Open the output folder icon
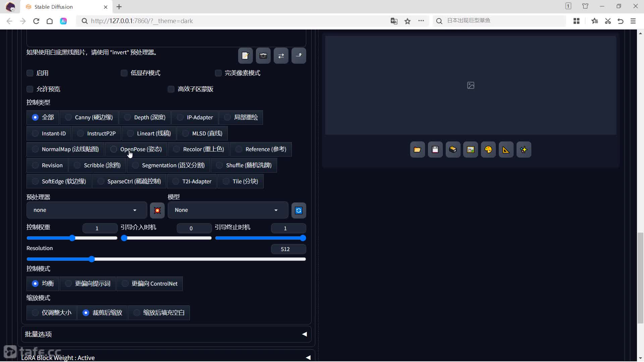This screenshot has width=644, height=362. (x=417, y=150)
